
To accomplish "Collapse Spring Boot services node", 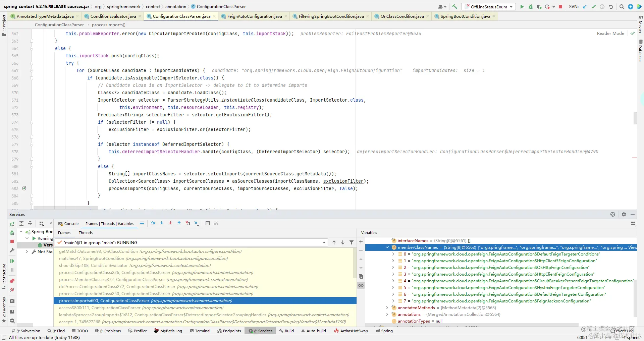I will tap(21, 232).
